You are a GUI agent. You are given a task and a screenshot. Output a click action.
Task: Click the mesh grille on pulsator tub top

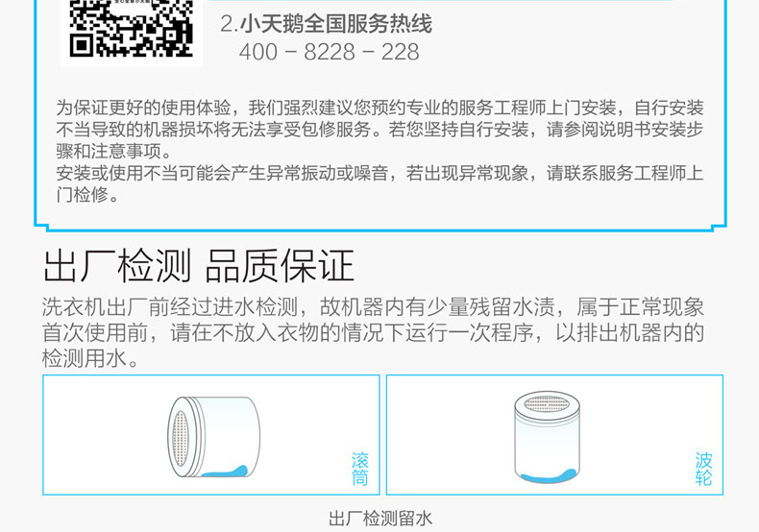tap(547, 403)
